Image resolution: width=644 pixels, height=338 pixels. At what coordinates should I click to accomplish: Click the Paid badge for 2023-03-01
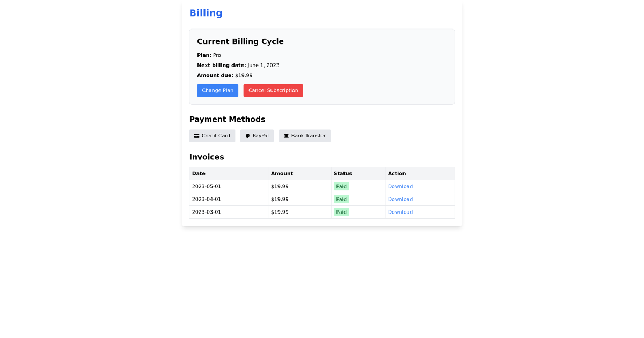pyautogui.click(x=341, y=212)
